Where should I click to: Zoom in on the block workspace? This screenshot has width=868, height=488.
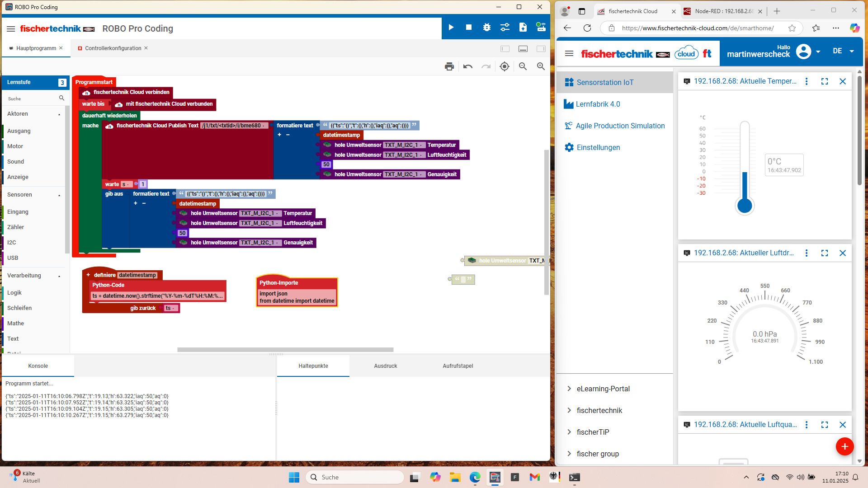coord(541,66)
